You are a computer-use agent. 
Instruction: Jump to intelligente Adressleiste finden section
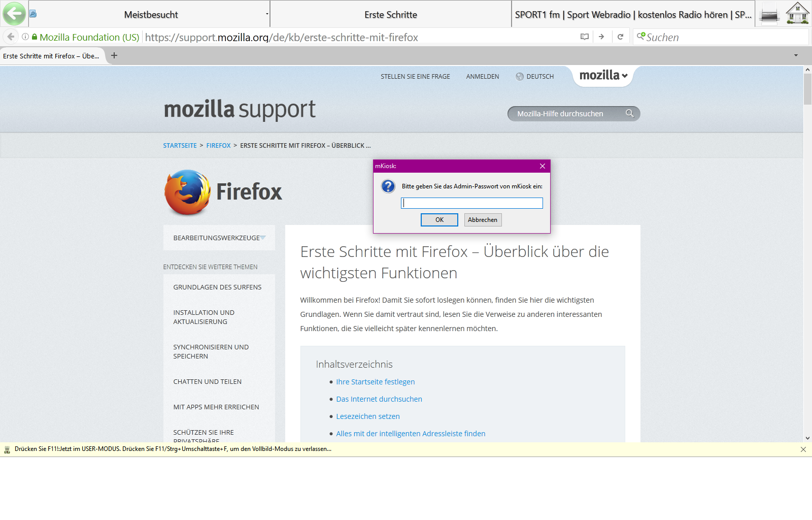click(411, 434)
